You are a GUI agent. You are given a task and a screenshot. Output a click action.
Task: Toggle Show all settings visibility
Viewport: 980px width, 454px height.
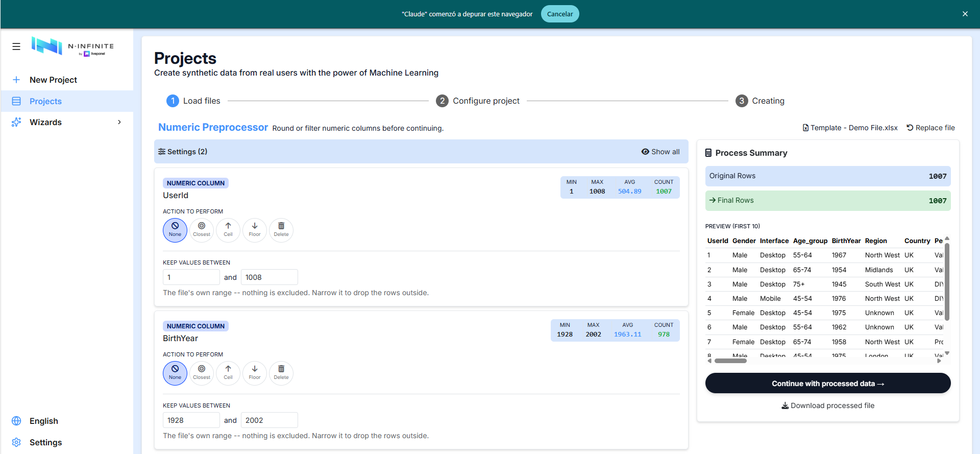(x=660, y=152)
